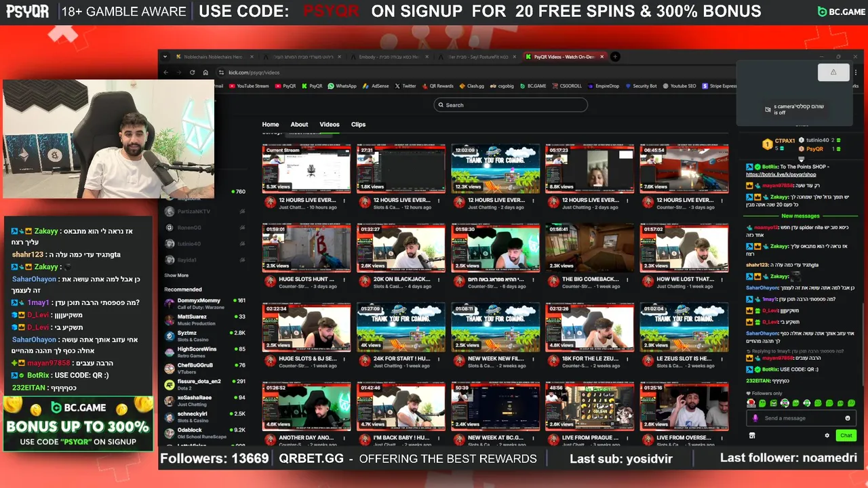This screenshot has width=868, height=488.
Task: Play the 06:45:54 video thumbnail
Action: click(x=684, y=168)
